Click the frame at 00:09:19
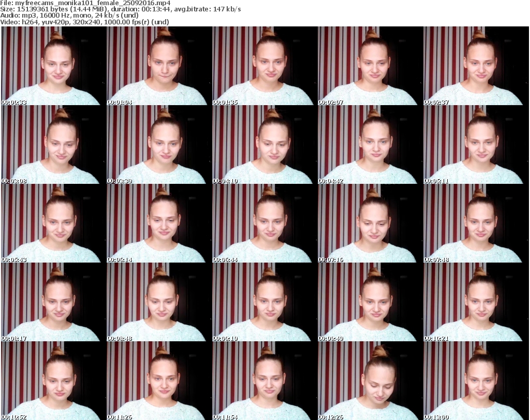 point(264,302)
